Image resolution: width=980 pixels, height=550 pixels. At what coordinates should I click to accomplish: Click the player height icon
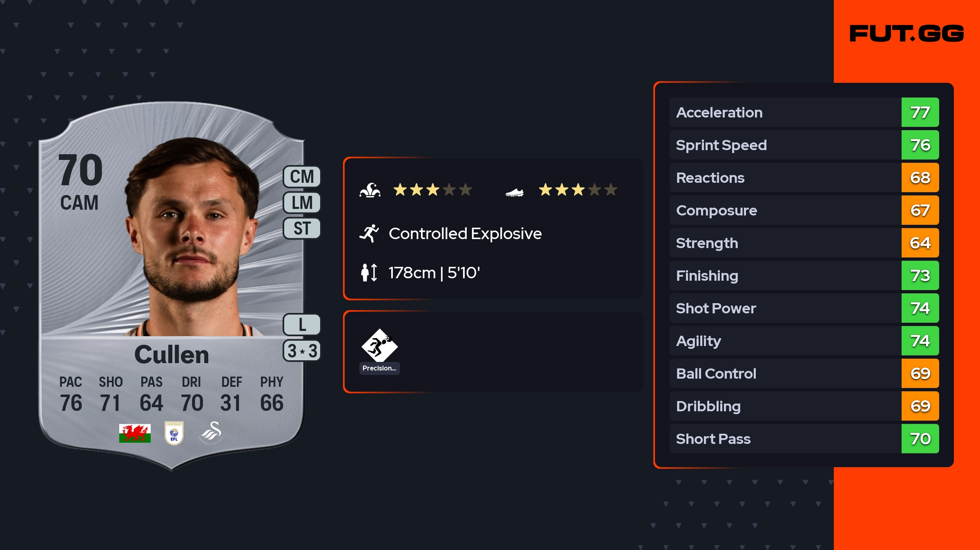369,273
